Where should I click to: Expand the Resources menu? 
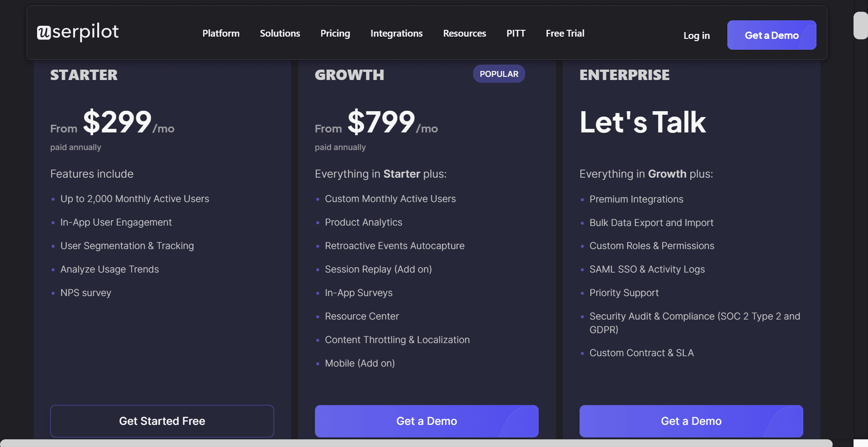(465, 33)
